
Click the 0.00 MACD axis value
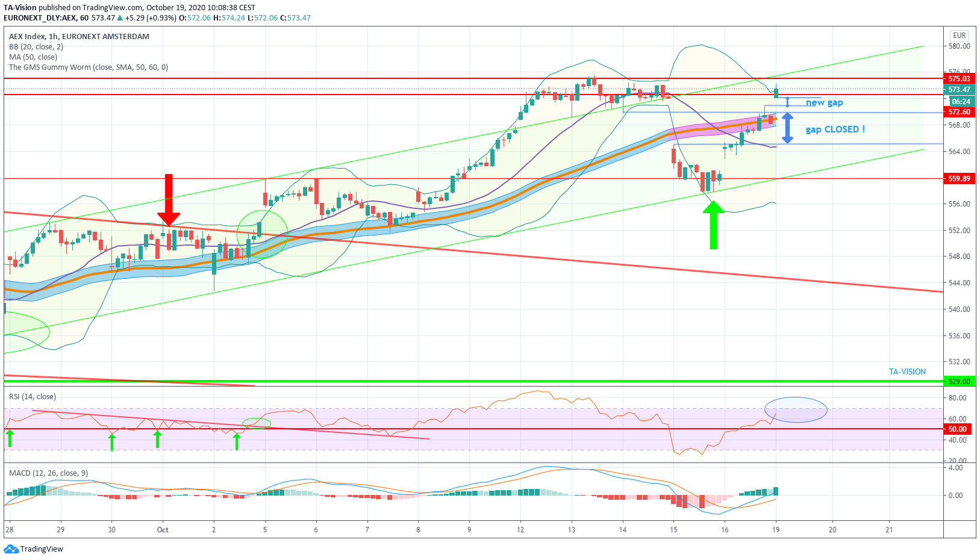point(955,495)
